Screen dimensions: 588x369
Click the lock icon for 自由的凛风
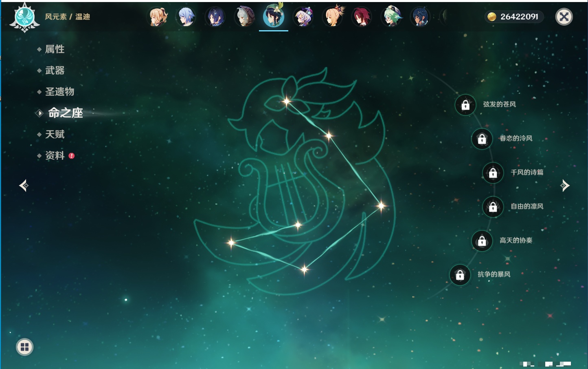(x=493, y=207)
